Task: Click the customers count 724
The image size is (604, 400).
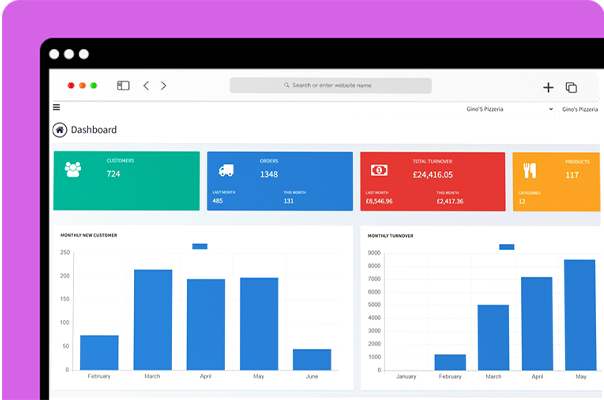Action: [113, 174]
